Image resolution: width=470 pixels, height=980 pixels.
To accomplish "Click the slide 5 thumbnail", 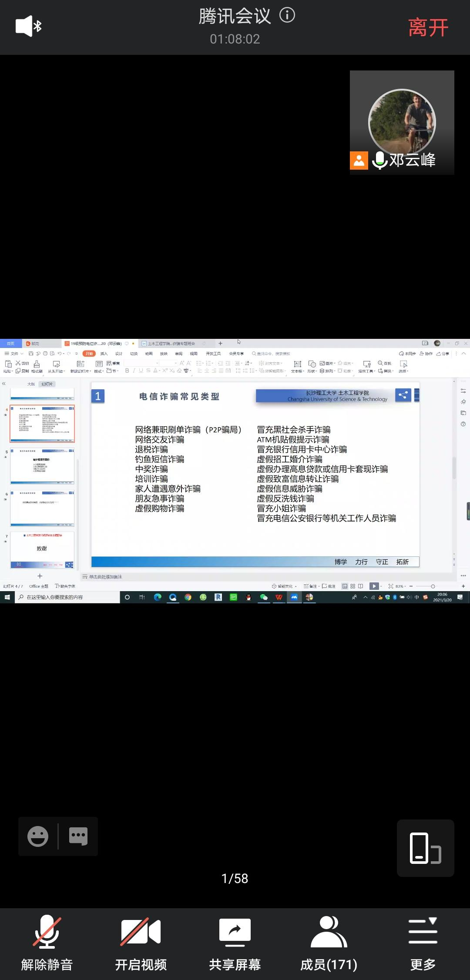I will [42, 466].
